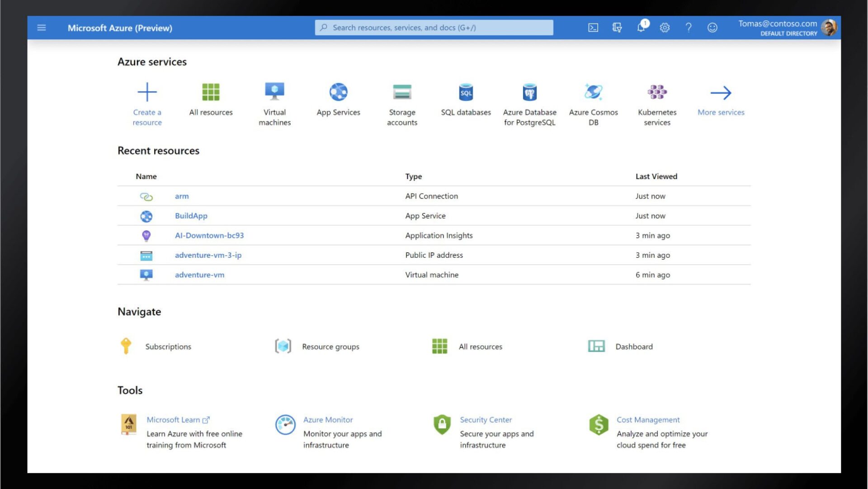Click the Resource groups cube icon
The height and width of the screenshot is (489, 868).
(x=283, y=346)
